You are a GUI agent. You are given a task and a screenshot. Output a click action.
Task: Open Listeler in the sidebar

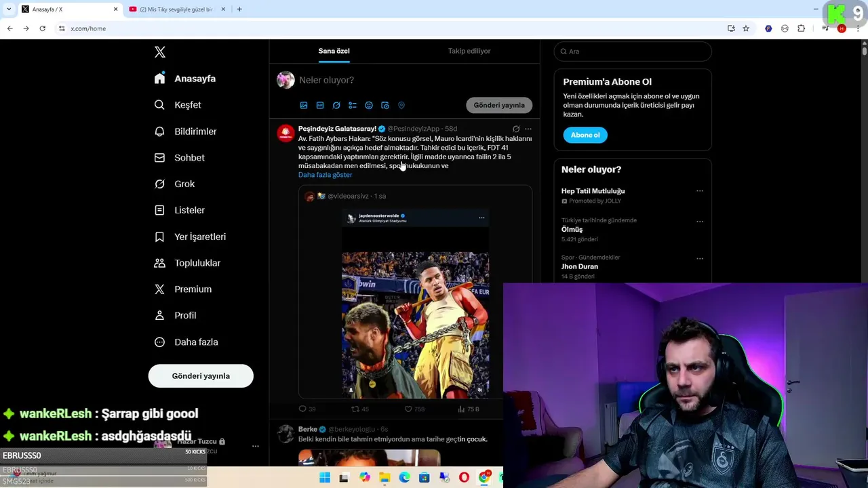click(x=179, y=210)
